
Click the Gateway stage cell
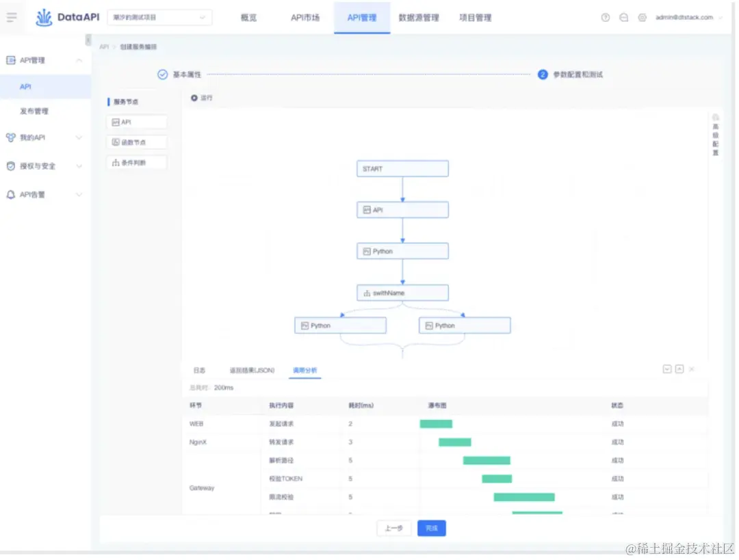(x=202, y=488)
